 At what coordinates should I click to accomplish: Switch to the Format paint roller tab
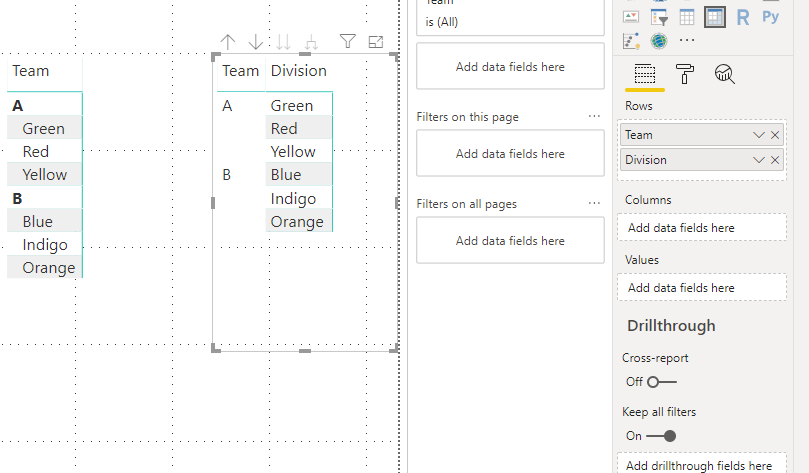685,74
